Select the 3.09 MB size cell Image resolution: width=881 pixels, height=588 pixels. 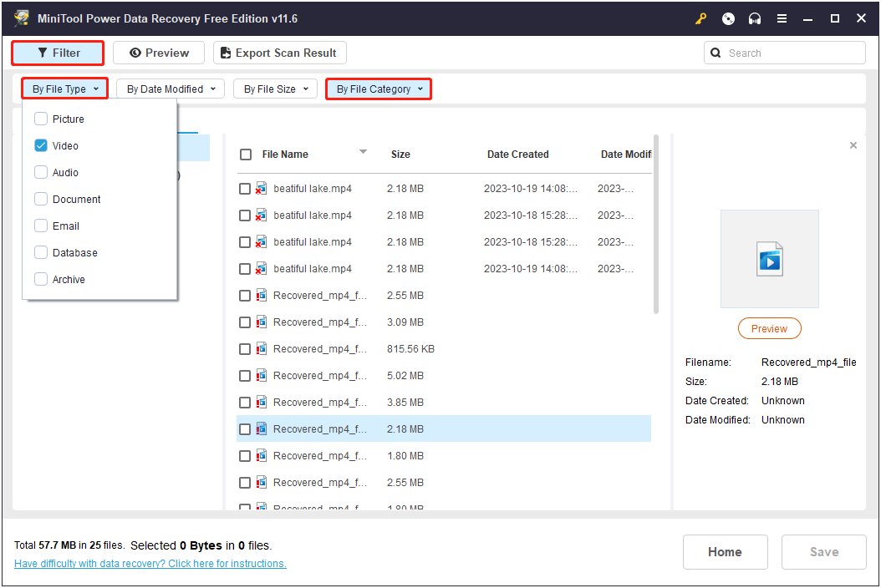pos(405,322)
